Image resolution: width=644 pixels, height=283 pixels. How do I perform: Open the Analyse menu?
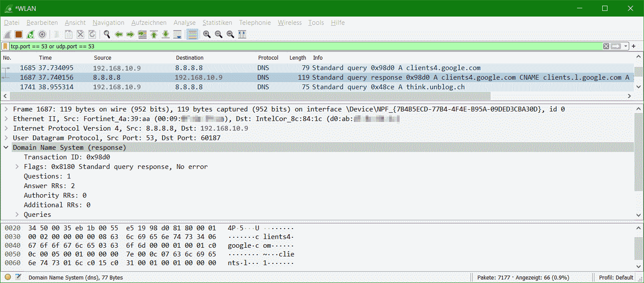tap(184, 23)
